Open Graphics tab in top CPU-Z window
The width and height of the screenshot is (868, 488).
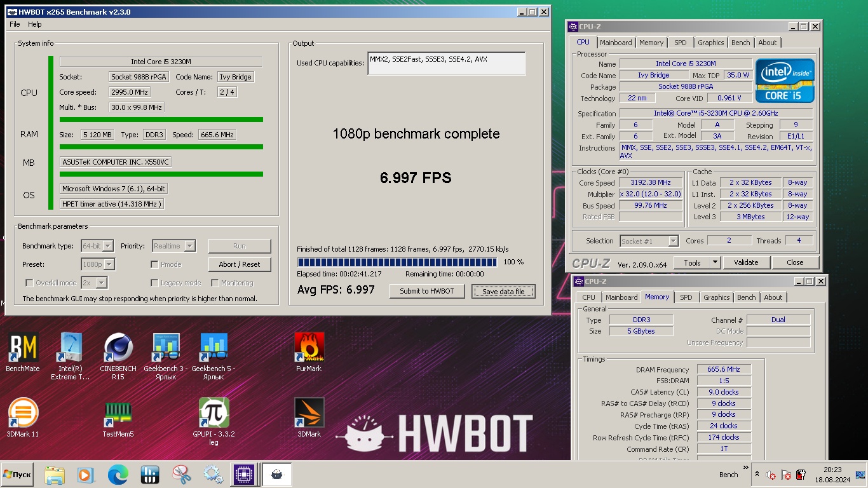(710, 43)
